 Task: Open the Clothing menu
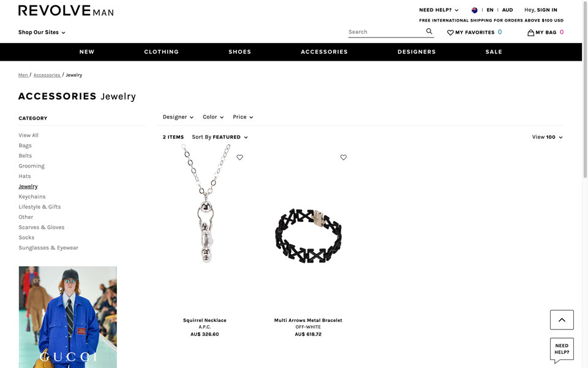[x=162, y=52]
